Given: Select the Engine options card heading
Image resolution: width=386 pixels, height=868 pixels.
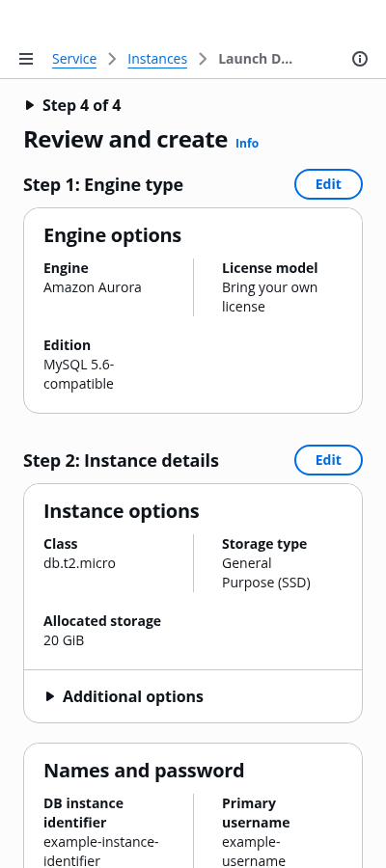Looking at the screenshot, I should coord(112,235).
